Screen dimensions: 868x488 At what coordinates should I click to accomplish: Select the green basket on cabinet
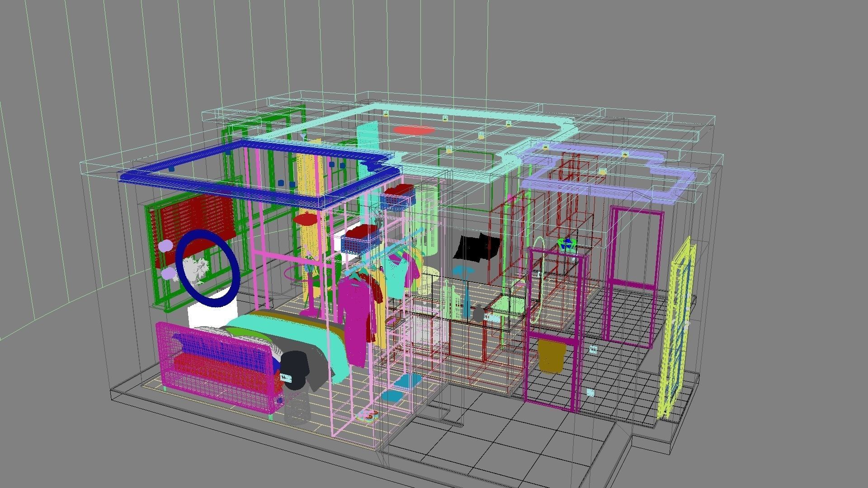(x=567, y=244)
